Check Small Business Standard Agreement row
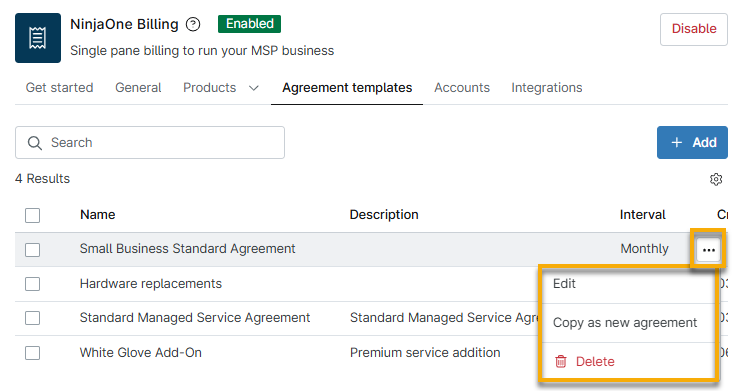Screen dimensions: 732x391 click(x=33, y=250)
